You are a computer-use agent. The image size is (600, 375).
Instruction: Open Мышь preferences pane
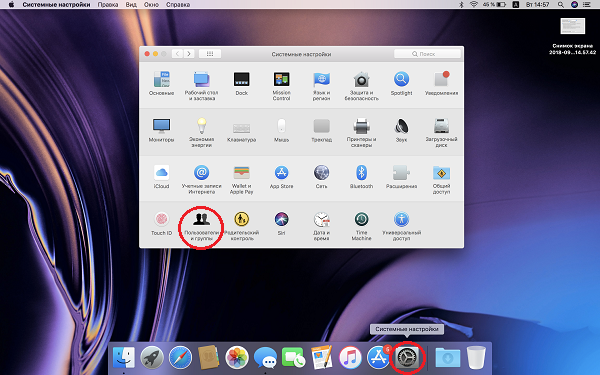tap(282, 130)
